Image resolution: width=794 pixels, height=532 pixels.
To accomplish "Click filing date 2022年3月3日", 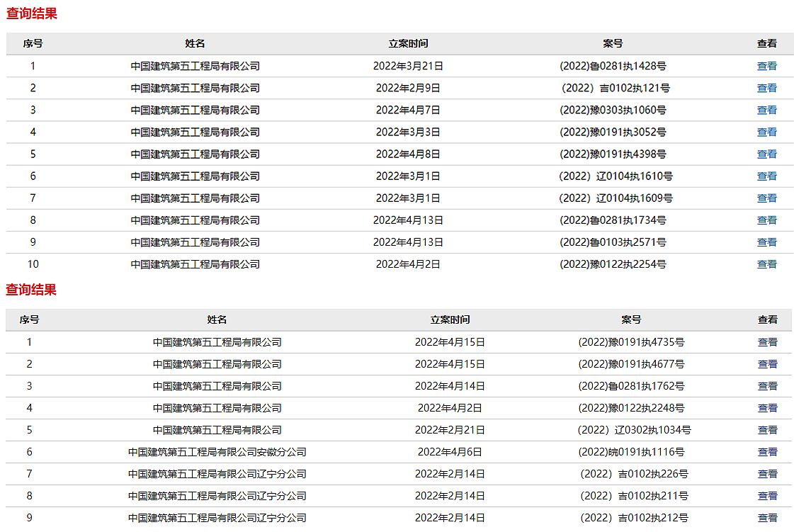I will coord(408,132).
